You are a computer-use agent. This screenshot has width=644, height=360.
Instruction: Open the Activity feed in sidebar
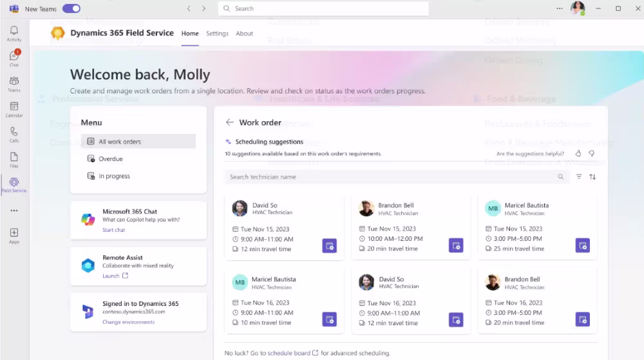click(14, 33)
